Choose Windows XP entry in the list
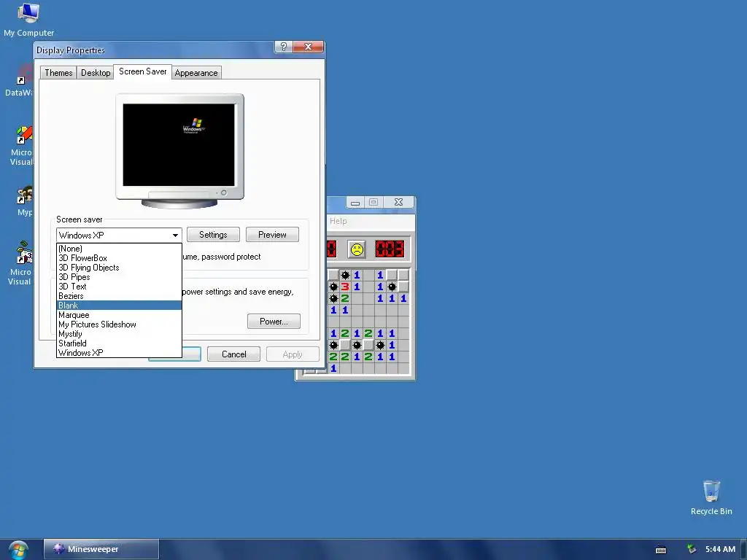 [x=119, y=353]
